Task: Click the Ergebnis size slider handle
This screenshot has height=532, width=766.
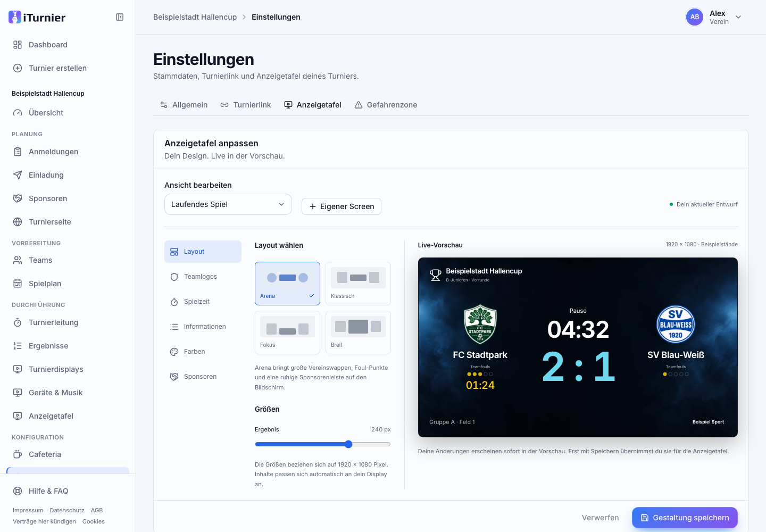Action: [x=348, y=444]
